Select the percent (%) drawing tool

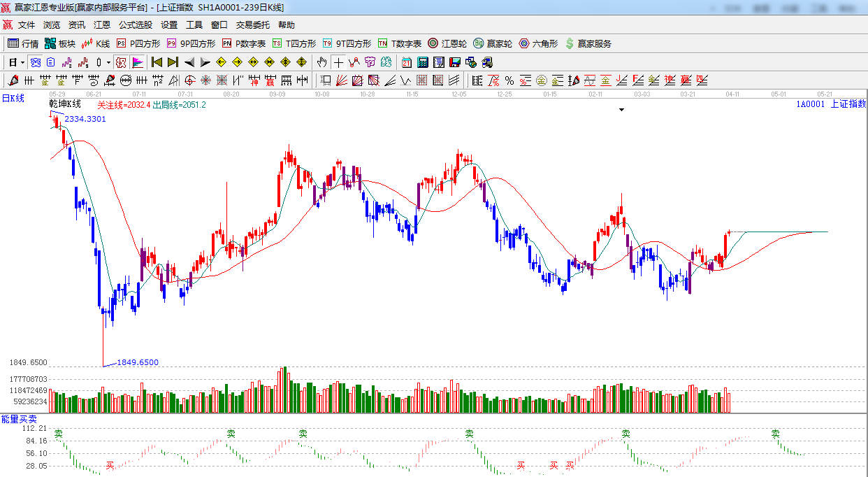509,80
